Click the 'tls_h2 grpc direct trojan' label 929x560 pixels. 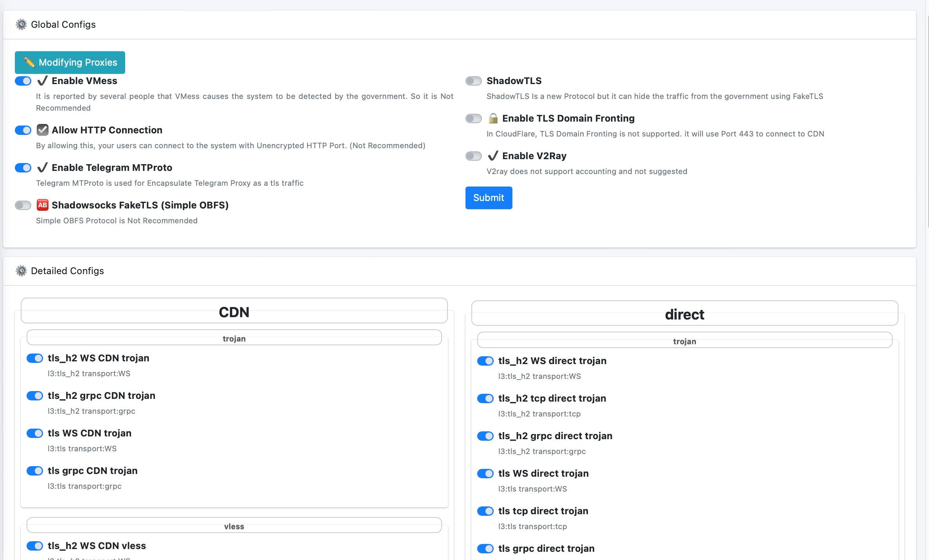(x=555, y=436)
